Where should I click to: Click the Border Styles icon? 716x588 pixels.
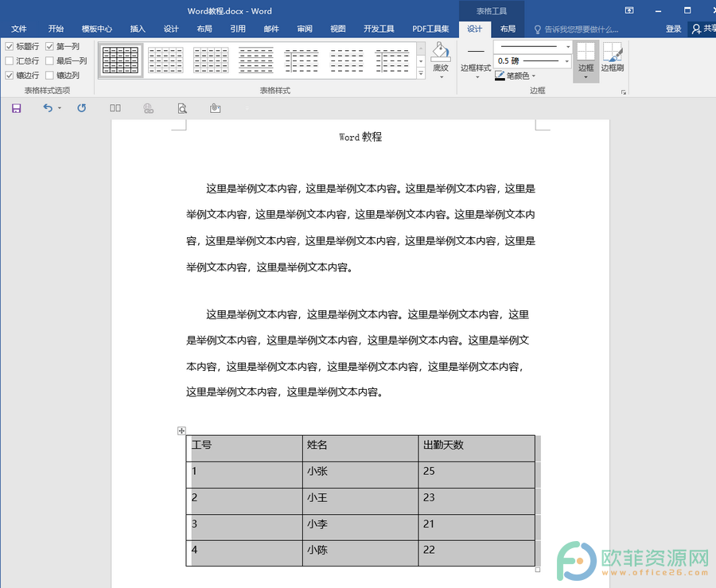click(476, 52)
